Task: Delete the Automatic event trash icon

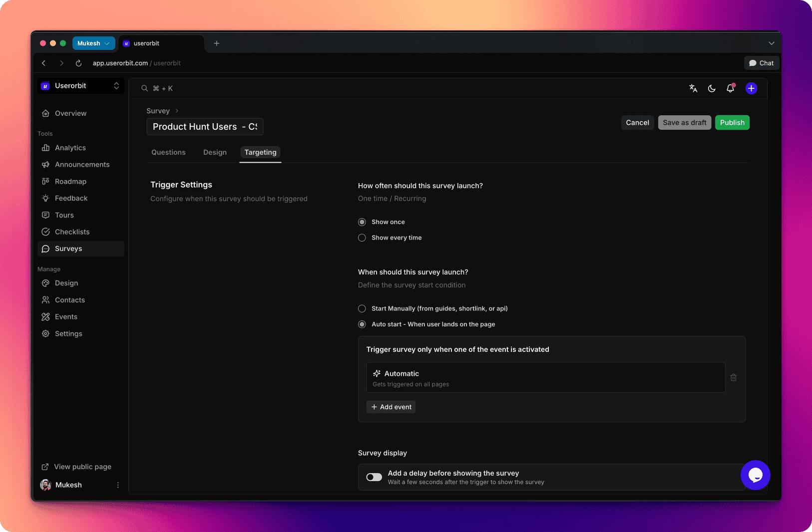Action: coord(733,378)
